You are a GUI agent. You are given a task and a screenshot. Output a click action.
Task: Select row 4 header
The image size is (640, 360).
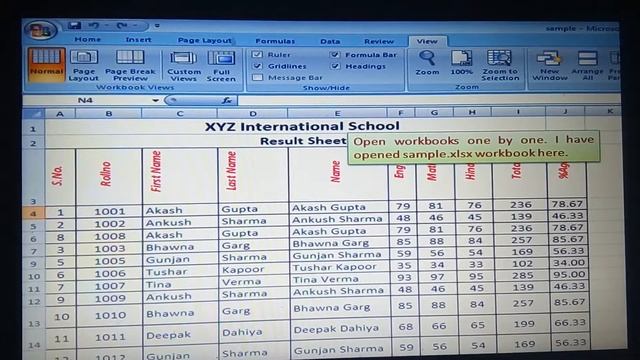pyautogui.click(x=33, y=213)
